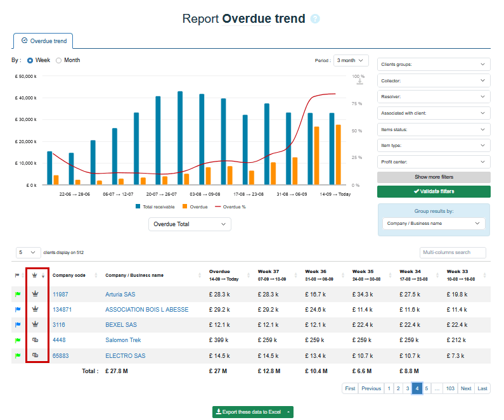The height and width of the screenshot is (420, 504).
Task: Select the Month radio button
Action: click(x=58, y=60)
